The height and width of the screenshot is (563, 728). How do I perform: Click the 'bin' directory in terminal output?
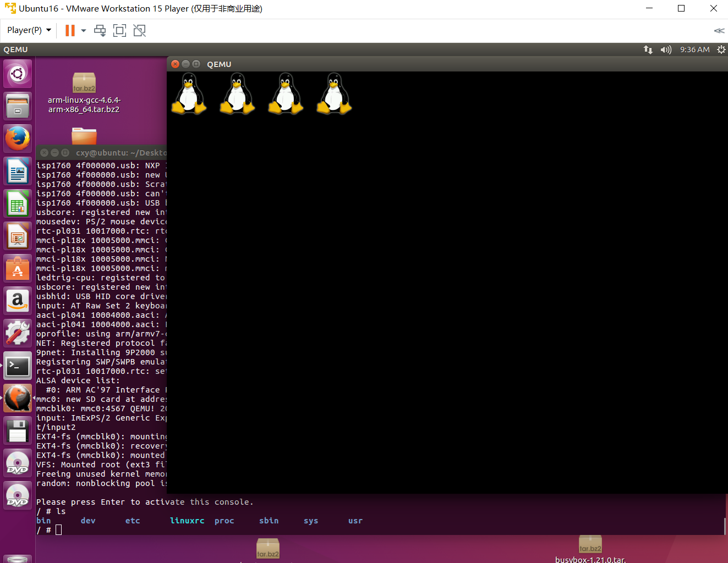point(43,521)
